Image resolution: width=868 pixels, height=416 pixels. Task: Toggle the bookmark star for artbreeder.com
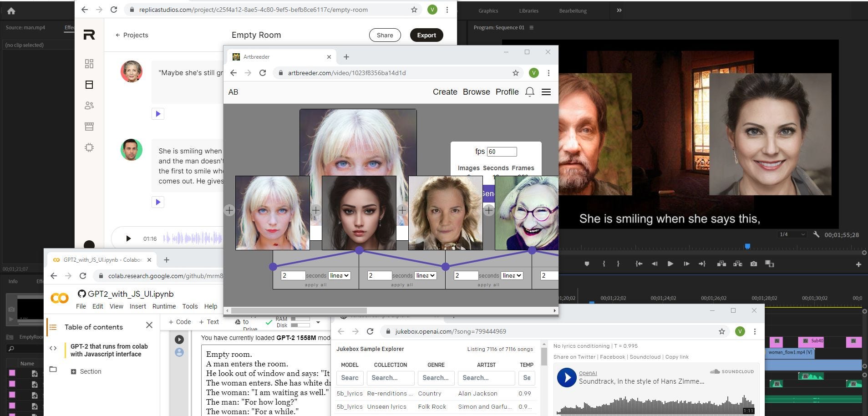[515, 73]
